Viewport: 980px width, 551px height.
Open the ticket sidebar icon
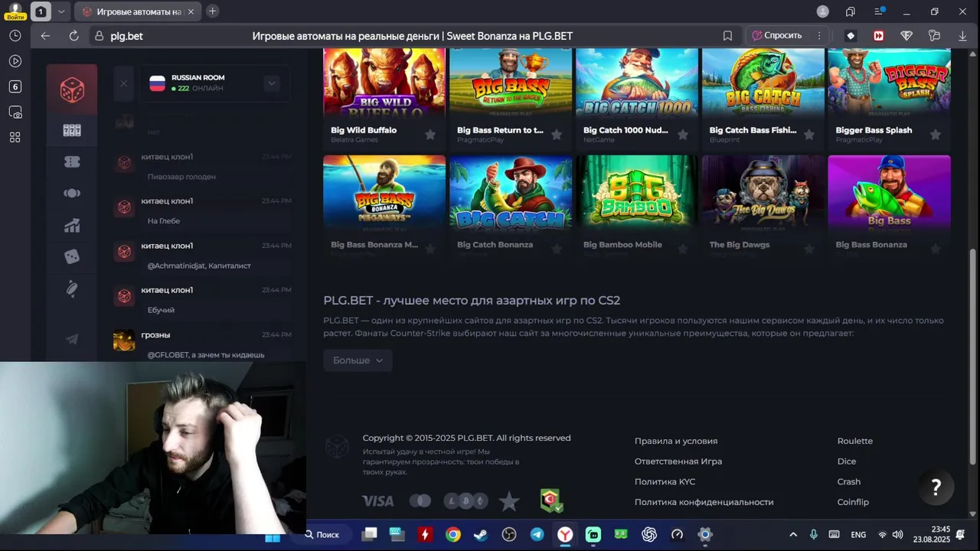[x=72, y=161]
